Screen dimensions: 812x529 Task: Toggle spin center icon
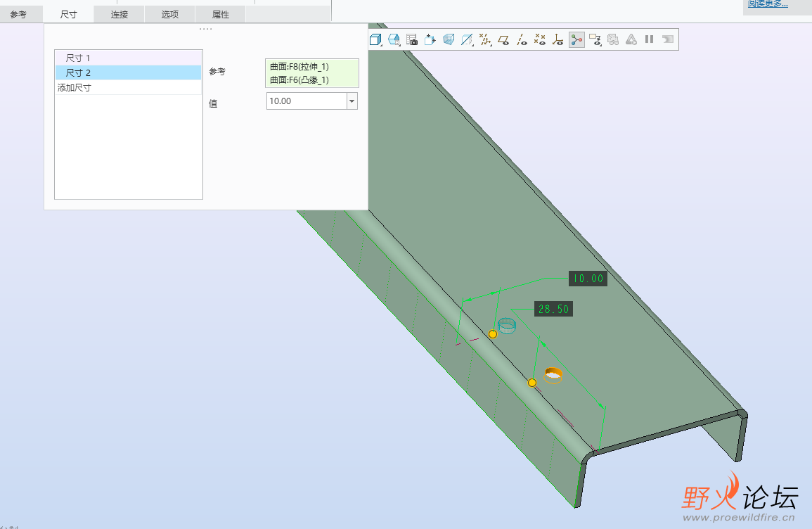tap(576, 39)
